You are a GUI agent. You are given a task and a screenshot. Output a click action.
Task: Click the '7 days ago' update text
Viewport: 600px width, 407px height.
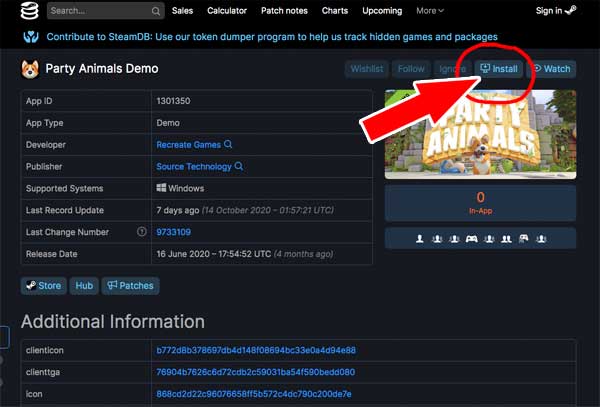(178, 210)
